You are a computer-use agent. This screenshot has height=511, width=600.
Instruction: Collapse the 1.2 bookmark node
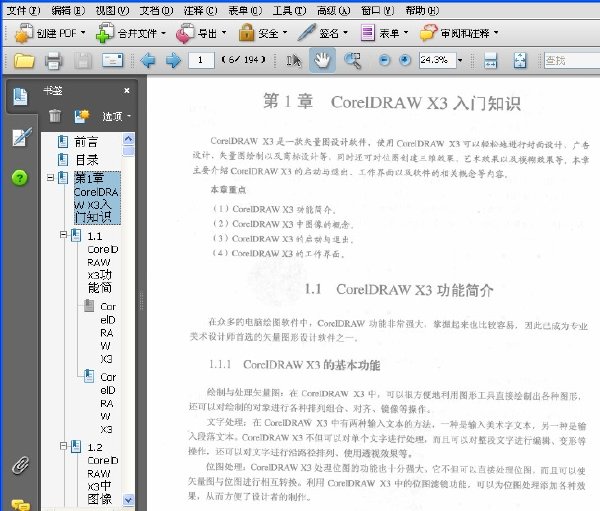coord(64,446)
